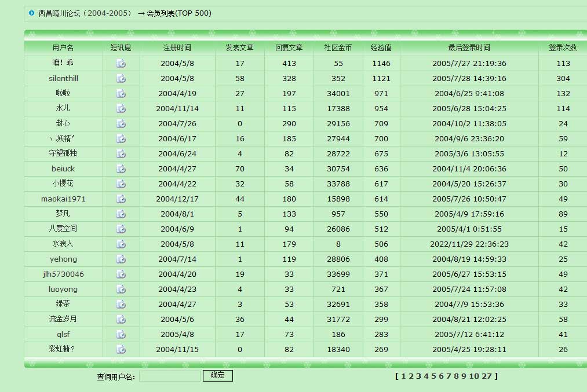Open message icon for beiuck

pyautogui.click(x=121, y=168)
